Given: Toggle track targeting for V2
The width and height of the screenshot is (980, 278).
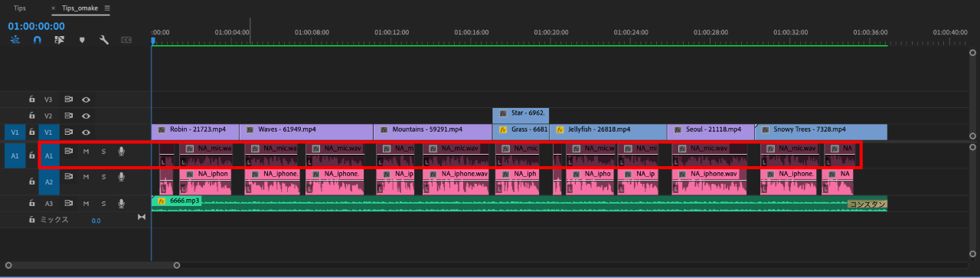Looking at the screenshot, I should (48, 116).
